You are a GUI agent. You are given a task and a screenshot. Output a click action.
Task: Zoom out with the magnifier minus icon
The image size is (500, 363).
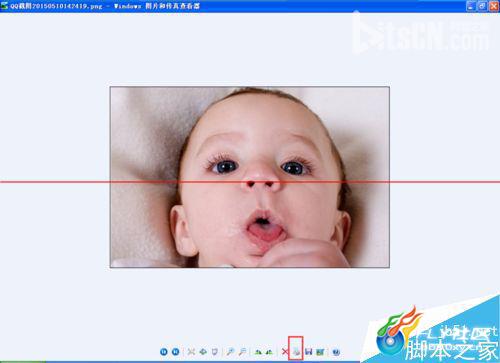tap(242, 352)
